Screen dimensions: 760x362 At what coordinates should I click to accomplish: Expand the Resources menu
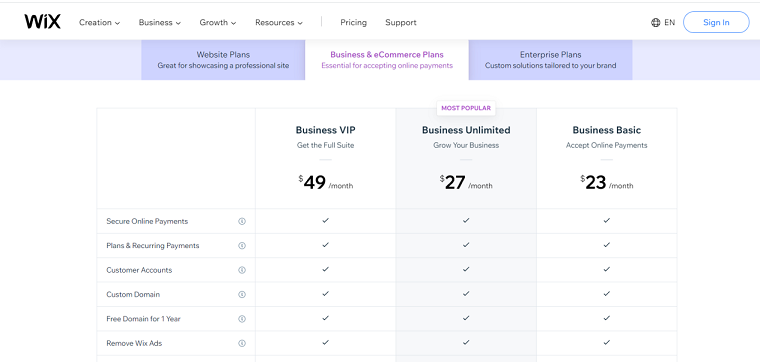point(279,22)
